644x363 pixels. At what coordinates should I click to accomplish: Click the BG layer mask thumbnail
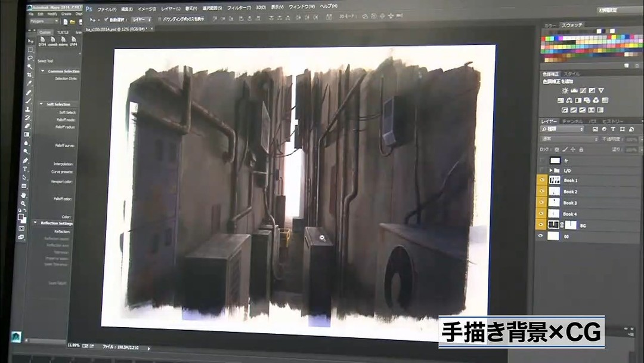pyautogui.click(x=571, y=225)
